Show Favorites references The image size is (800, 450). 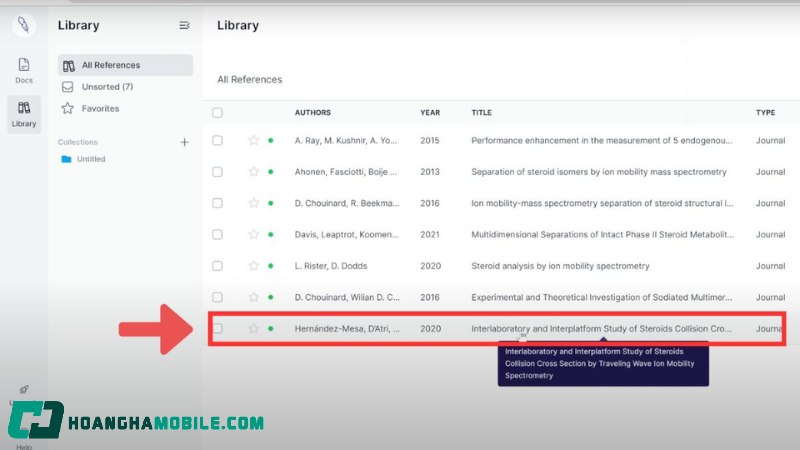coord(100,108)
